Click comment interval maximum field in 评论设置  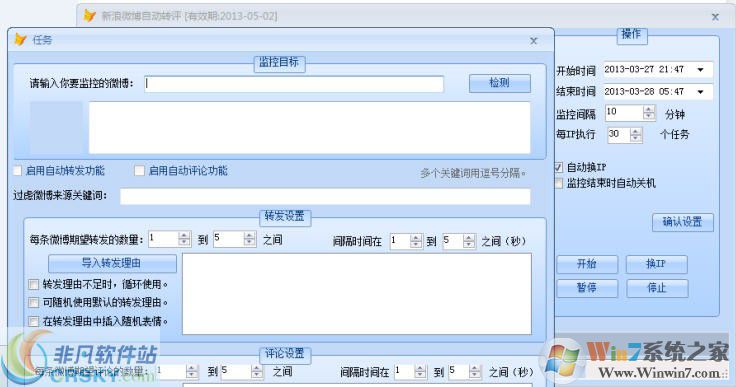coord(459,372)
